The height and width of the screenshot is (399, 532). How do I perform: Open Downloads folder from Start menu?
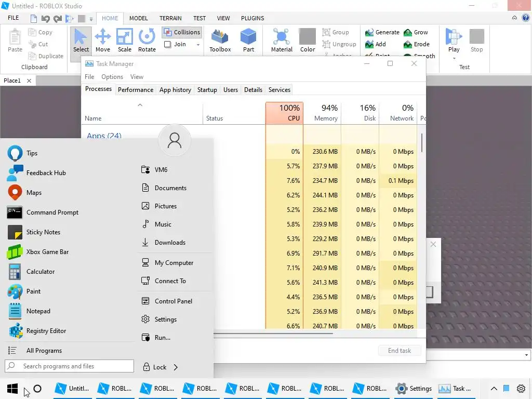[x=163, y=243]
